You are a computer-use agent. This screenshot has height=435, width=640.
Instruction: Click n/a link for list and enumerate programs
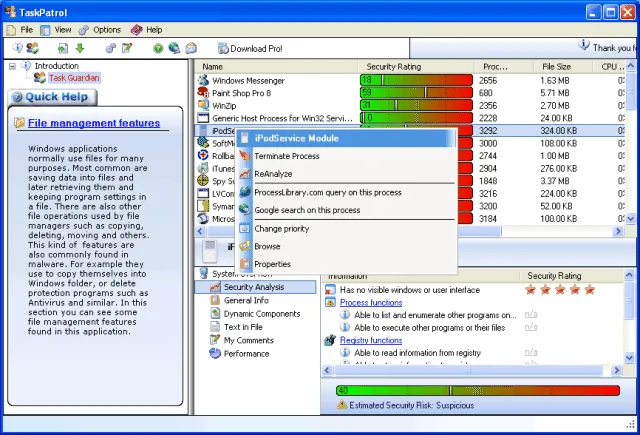pyautogui.click(x=531, y=314)
